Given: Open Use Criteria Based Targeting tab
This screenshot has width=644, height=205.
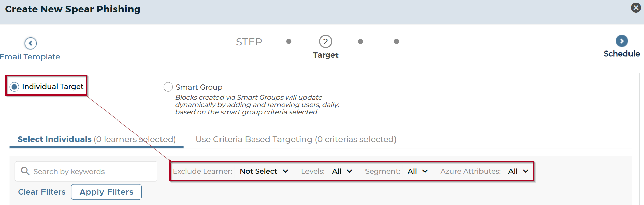Looking at the screenshot, I should 296,139.
